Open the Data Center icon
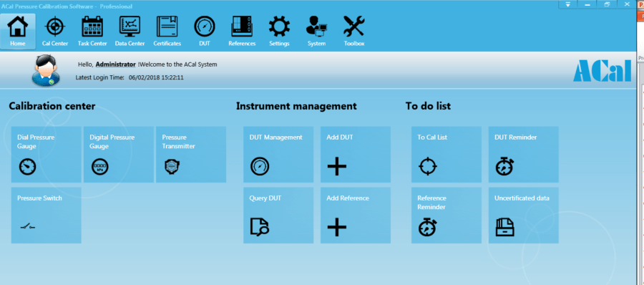 point(130,32)
